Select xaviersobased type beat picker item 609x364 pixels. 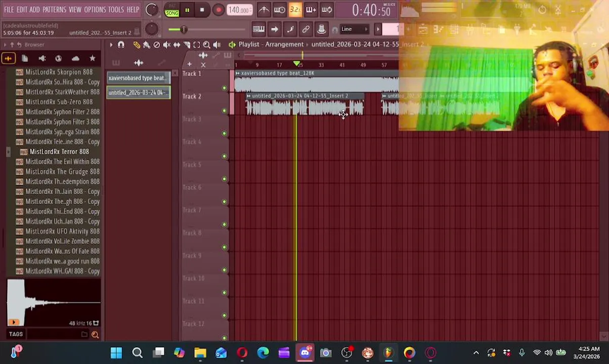tap(138, 78)
